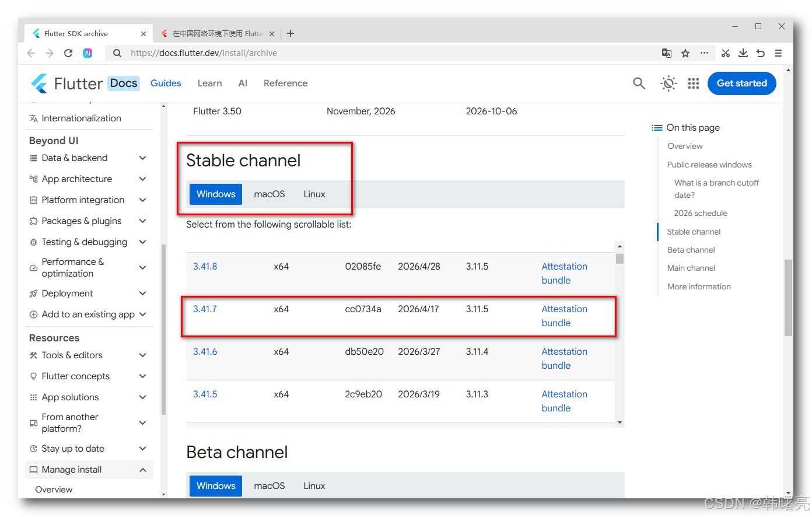Open the three-dots more options in address bar
The width and height of the screenshot is (812, 517).
click(704, 53)
